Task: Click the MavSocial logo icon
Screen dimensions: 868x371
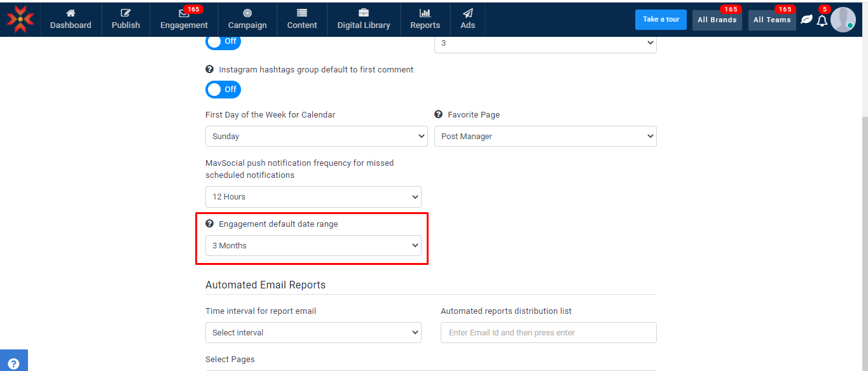Action: coord(20,19)
